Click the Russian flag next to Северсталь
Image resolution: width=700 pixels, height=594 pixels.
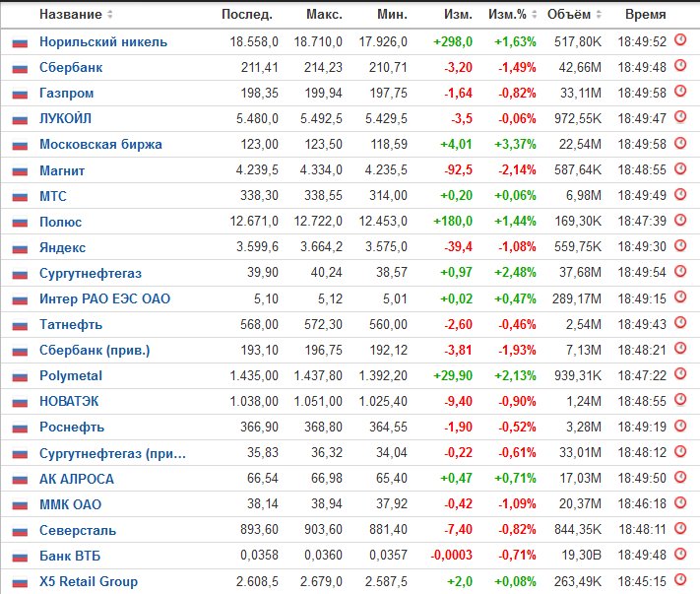pos(20,532)
